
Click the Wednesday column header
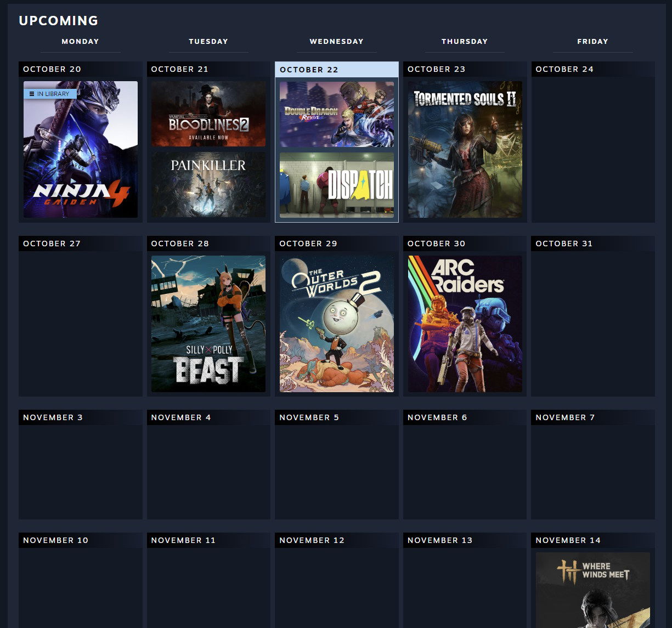pos(336,42)
